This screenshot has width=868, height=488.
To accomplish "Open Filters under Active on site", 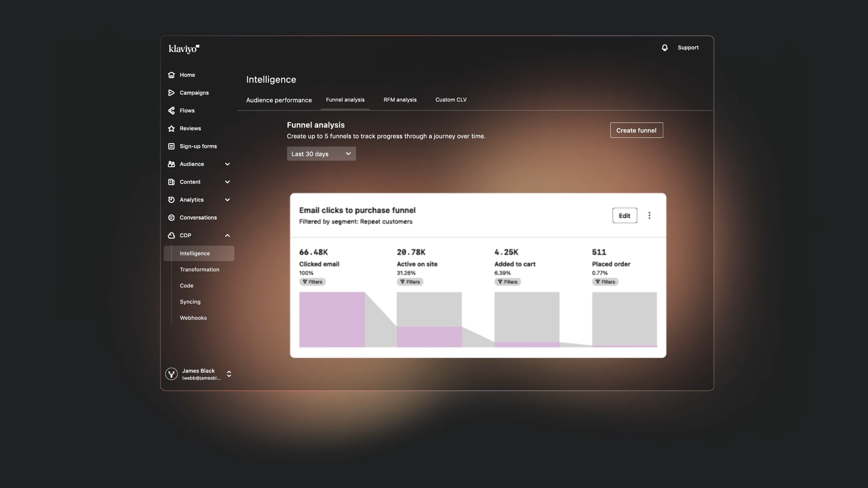I will click(x=410, y=282).
